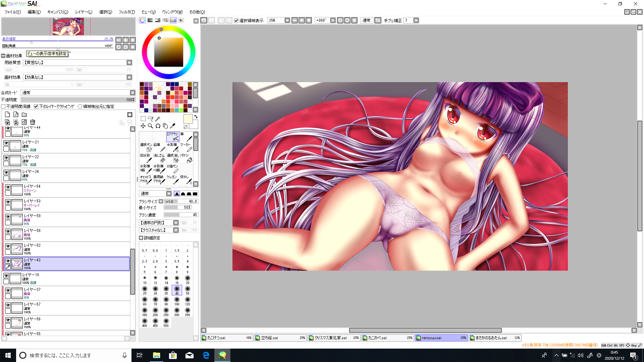Select the クレヨン crayon brush
The width and height of the screenshot is (644, 362).
tap(173, 180)
